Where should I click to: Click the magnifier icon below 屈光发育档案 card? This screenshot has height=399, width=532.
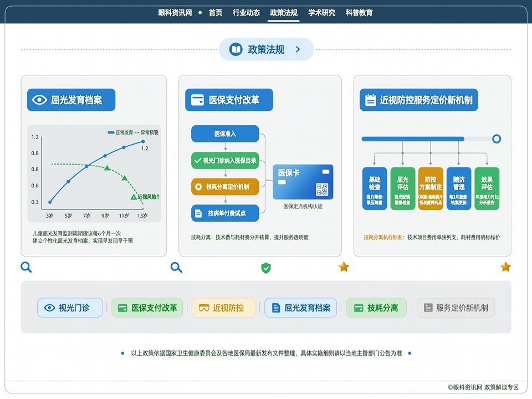click(26, 267)
